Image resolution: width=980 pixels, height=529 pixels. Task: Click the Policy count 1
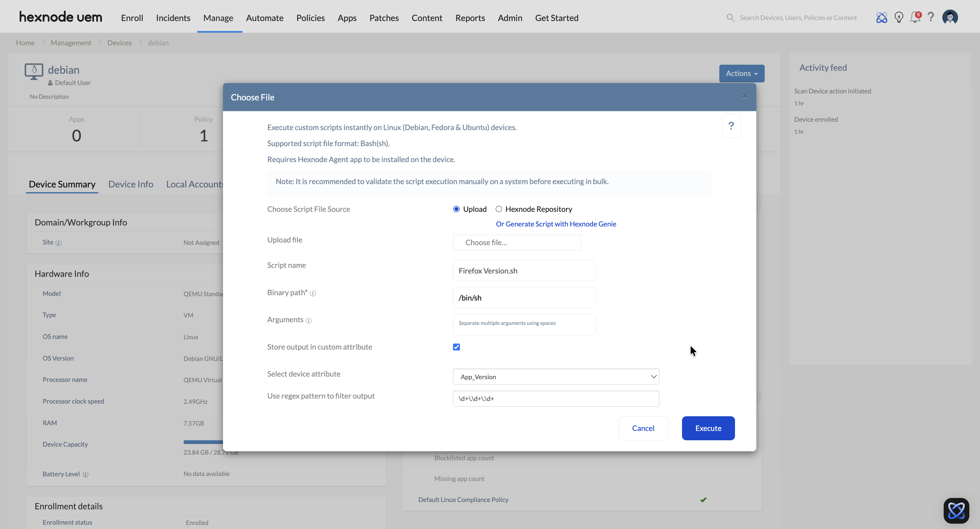pyautogui.click(x=204, y=135)
